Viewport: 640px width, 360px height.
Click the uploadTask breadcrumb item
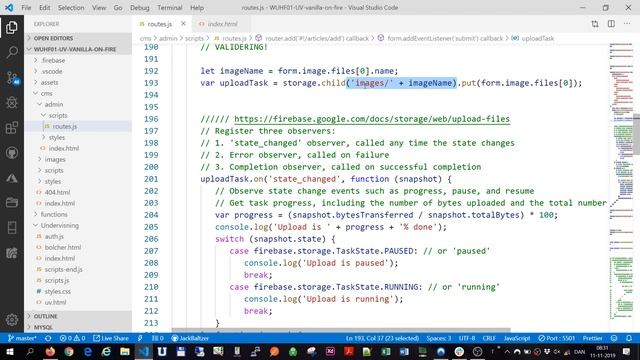click(x=538, y=38)
